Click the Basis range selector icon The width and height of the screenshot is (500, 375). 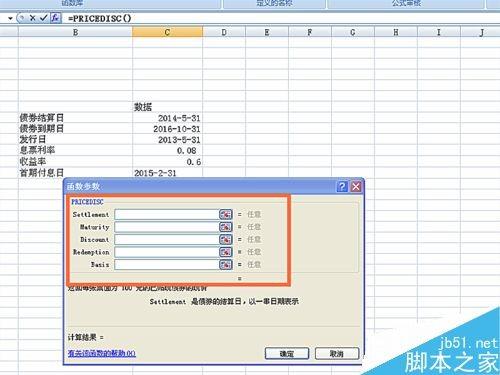click(x=225, y=265)
